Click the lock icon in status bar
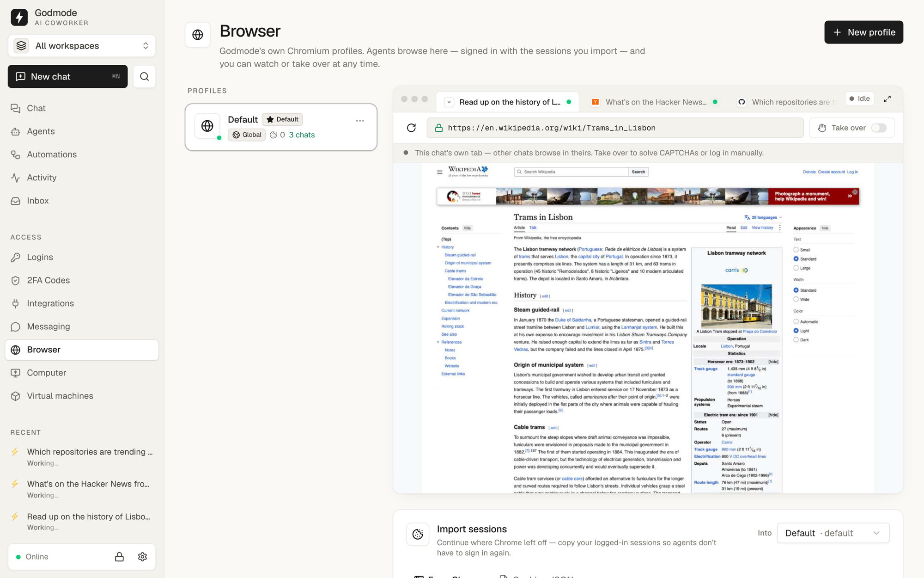The width and height of the screenshot is (924, 578). (x=119, y=557)
